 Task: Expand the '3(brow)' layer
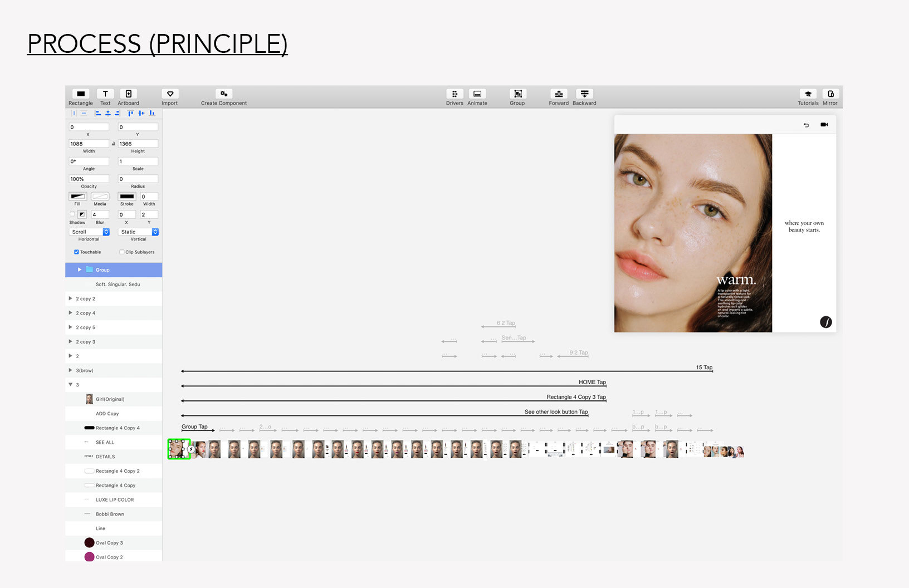pos(70,370)
